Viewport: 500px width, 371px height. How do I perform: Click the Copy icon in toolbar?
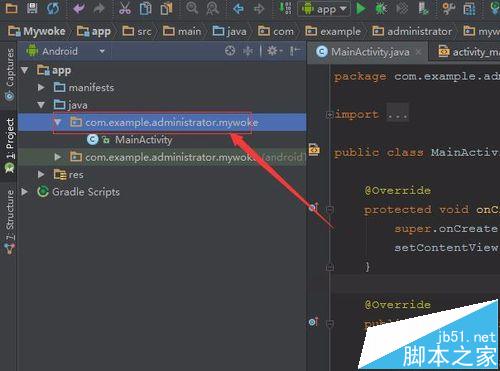click(145, 8)
